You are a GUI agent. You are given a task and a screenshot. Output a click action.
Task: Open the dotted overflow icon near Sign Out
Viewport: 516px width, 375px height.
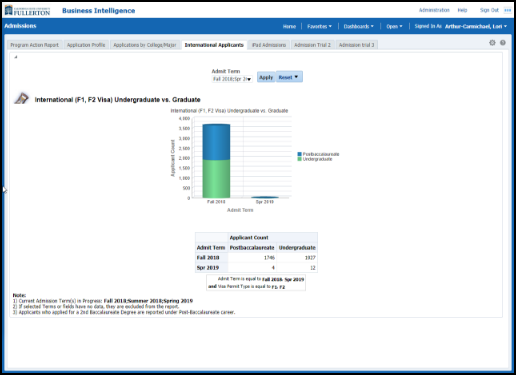point(507,10)
